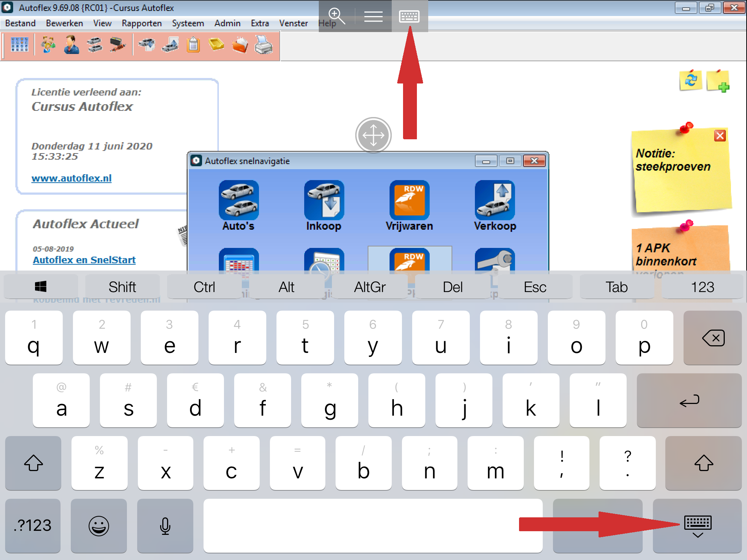Open the Extra menu

click(260, 23)
